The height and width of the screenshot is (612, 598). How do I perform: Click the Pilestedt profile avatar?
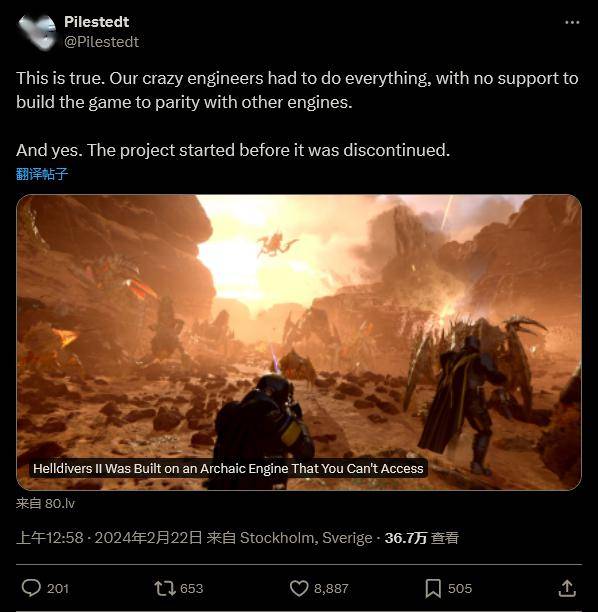point(37,32)
